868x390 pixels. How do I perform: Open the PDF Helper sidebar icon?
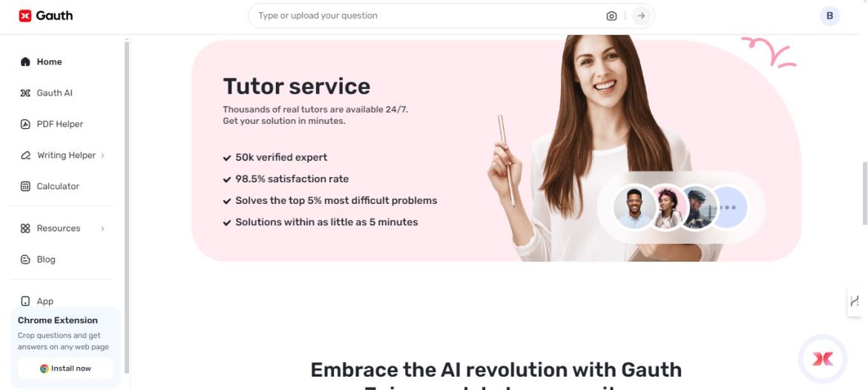(25, 124)
